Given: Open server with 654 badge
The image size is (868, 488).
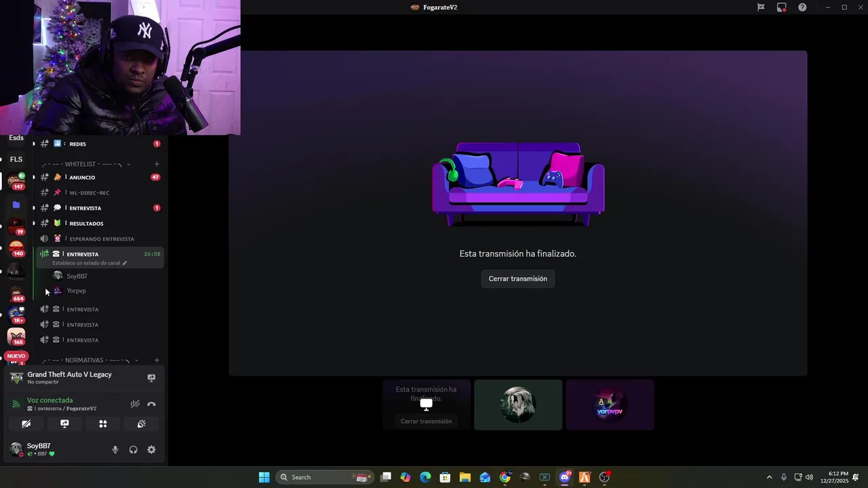Looking at the screenshot, I should click(x=16, y=293).
